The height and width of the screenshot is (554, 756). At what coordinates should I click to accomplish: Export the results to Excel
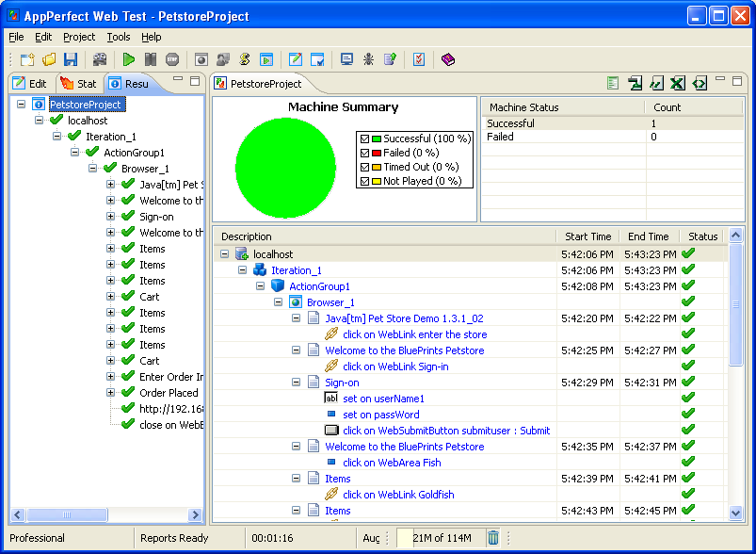677,84
